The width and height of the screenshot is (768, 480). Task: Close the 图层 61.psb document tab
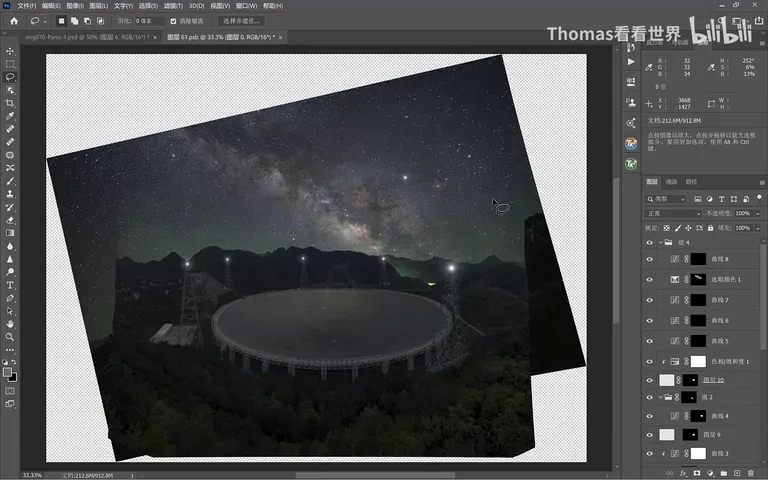click(x=280, y=37)
